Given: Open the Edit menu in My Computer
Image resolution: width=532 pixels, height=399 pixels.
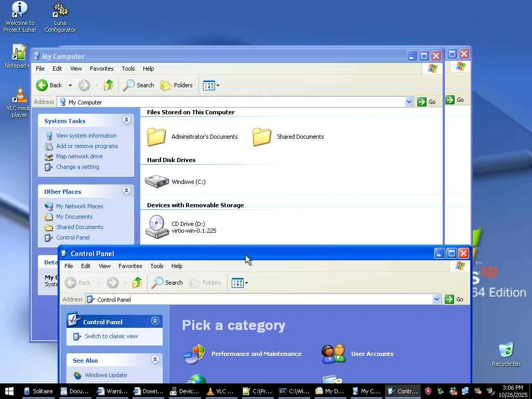Looking at the screenshot, I should tap(57, 69).
